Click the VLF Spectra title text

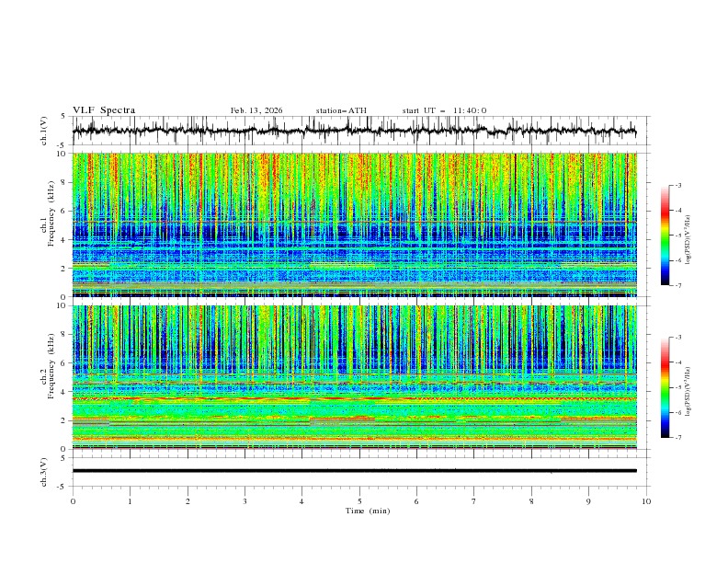104,109
